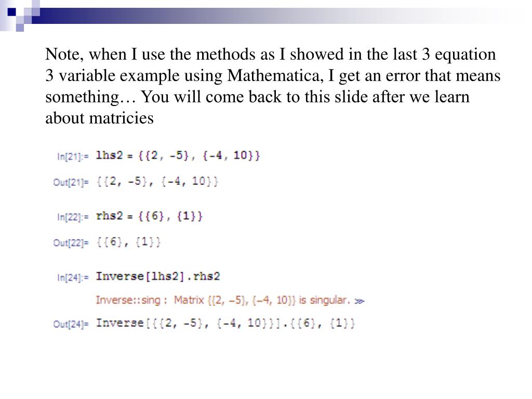The width and height of the screenshot is (532, 399).
Task: Click the Out[24]= cell label
Action: [71, 324]
